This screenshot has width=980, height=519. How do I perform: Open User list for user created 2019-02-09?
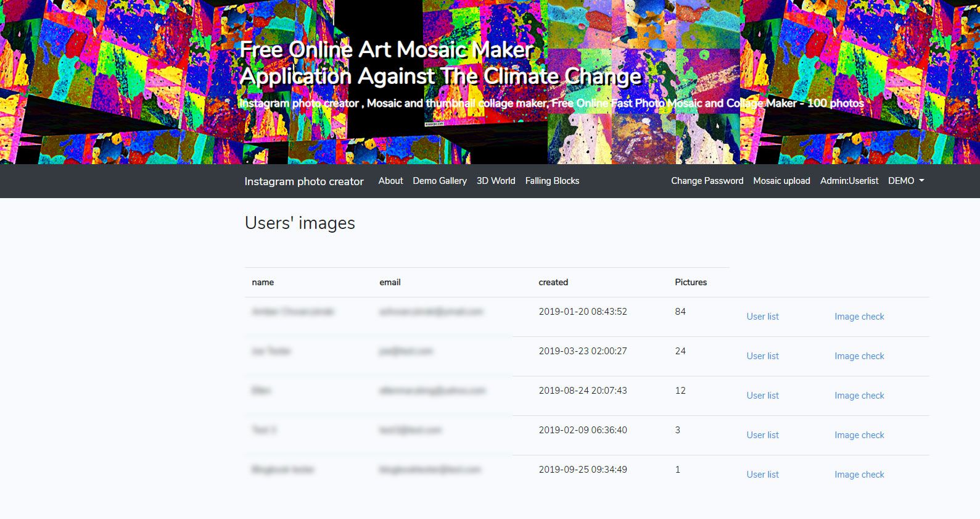pos(762,435)
